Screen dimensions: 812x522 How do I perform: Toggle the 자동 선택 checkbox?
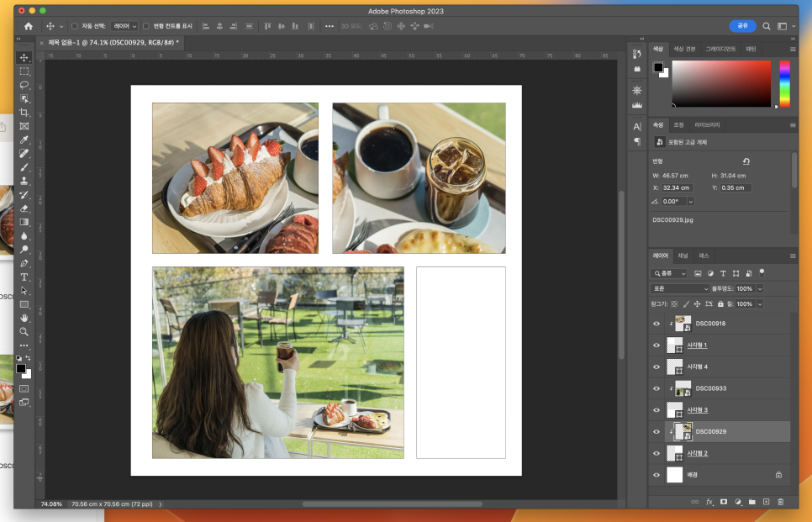tap(74, 26)
